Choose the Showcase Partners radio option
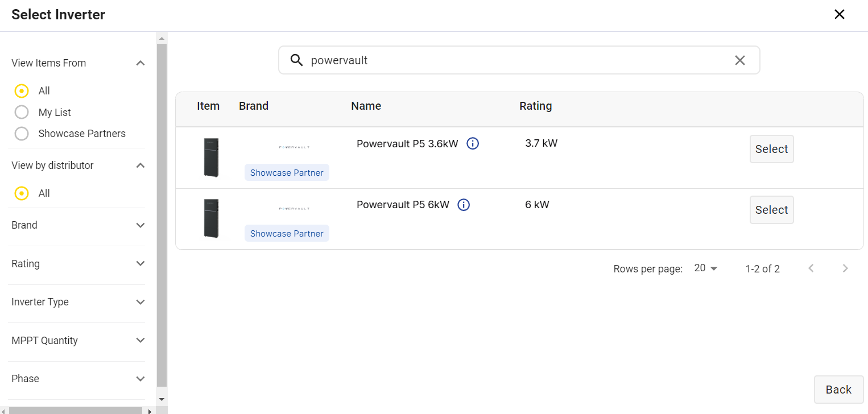Viewport: 868px width, 414px height. click(x=22, y=134)
